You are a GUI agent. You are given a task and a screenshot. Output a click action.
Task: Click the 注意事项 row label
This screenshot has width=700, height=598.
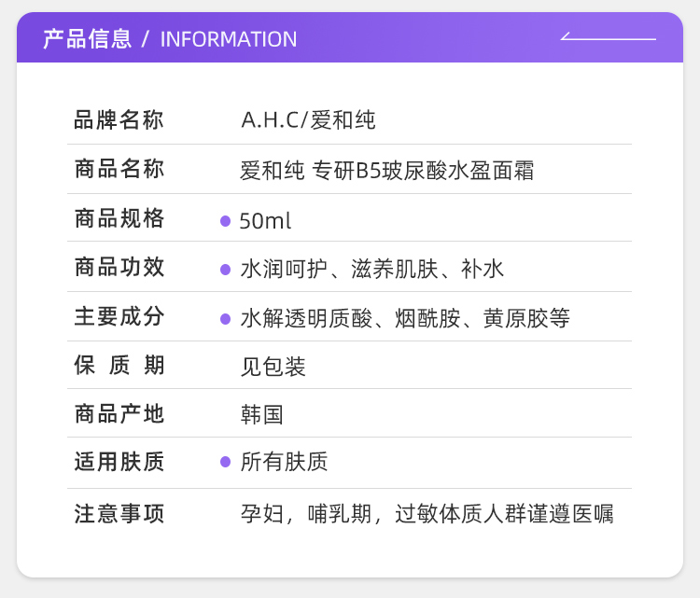click(119, 514)
